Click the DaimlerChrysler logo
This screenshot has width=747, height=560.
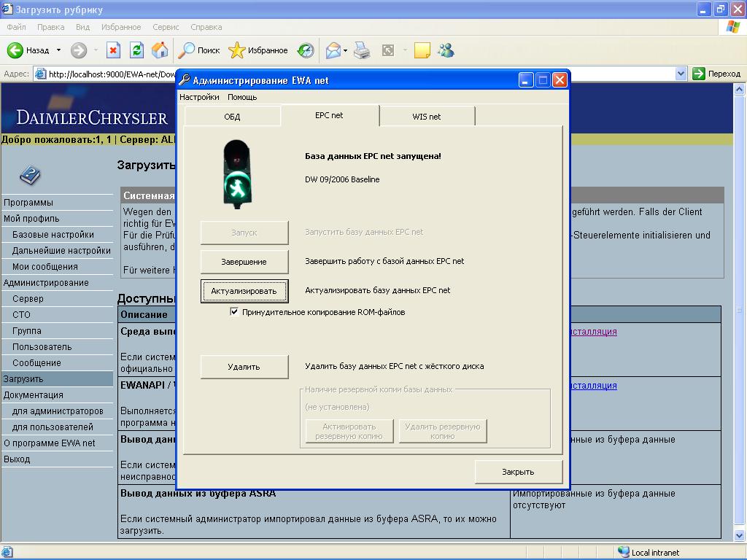tap(91, 117)
